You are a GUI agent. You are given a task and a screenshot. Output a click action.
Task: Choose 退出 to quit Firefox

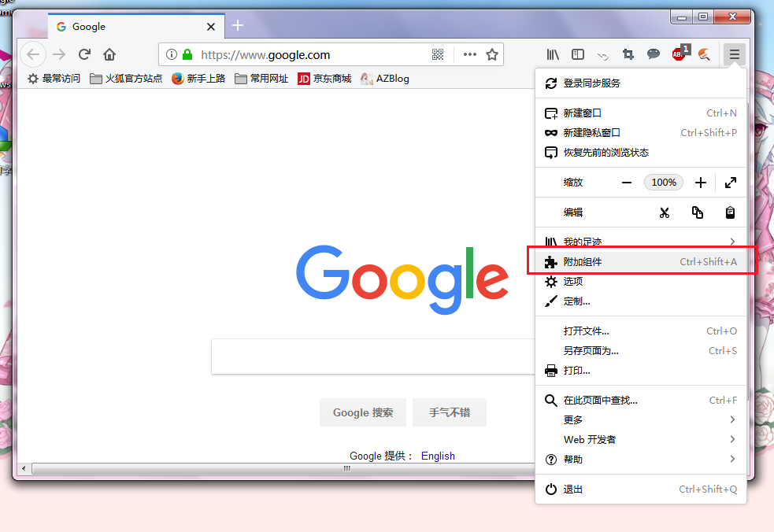coord(641,489)
